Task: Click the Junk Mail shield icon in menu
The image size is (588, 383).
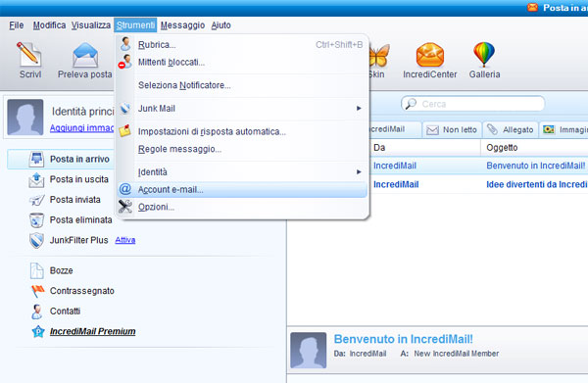Action: point(124,109)
